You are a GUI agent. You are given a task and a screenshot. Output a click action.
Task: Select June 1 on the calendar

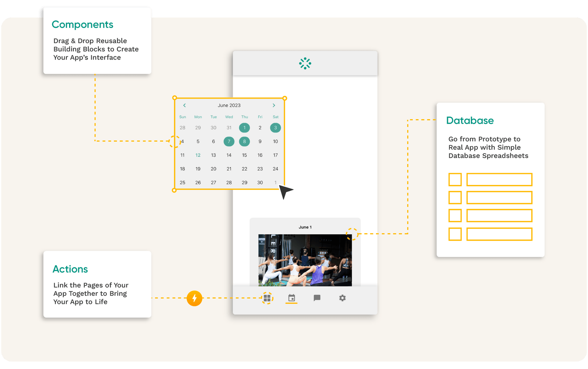244,128
